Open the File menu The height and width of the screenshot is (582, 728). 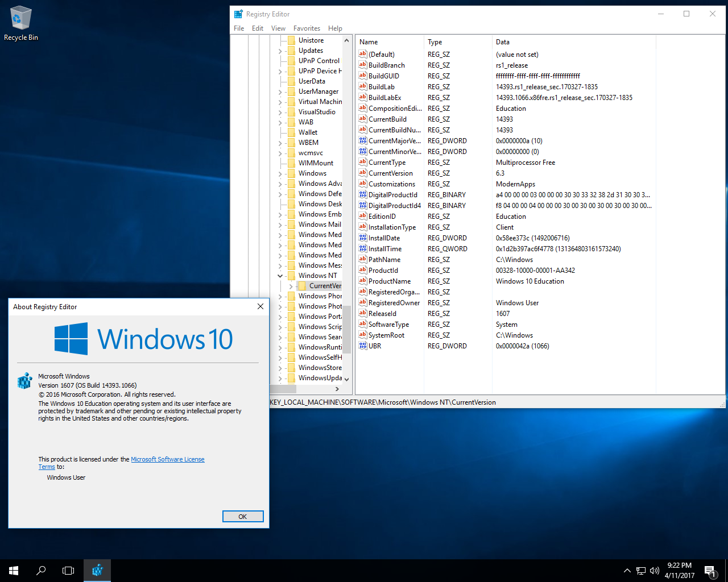tap(239, 28)
